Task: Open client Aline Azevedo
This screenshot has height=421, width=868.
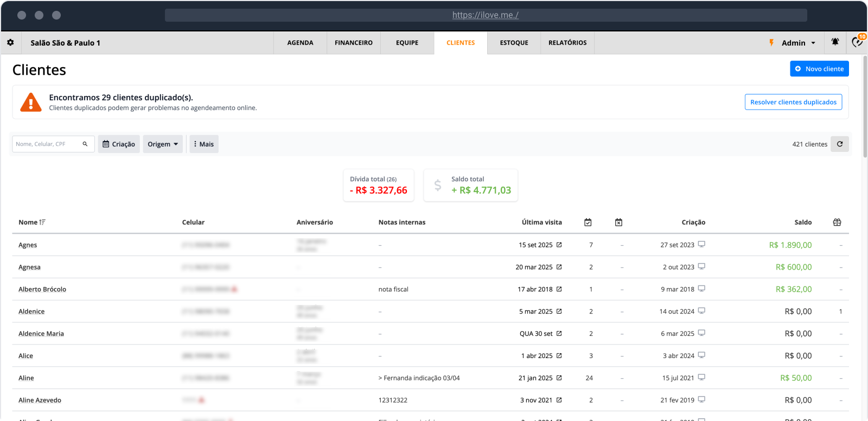Action: click(x=40, y=400)
